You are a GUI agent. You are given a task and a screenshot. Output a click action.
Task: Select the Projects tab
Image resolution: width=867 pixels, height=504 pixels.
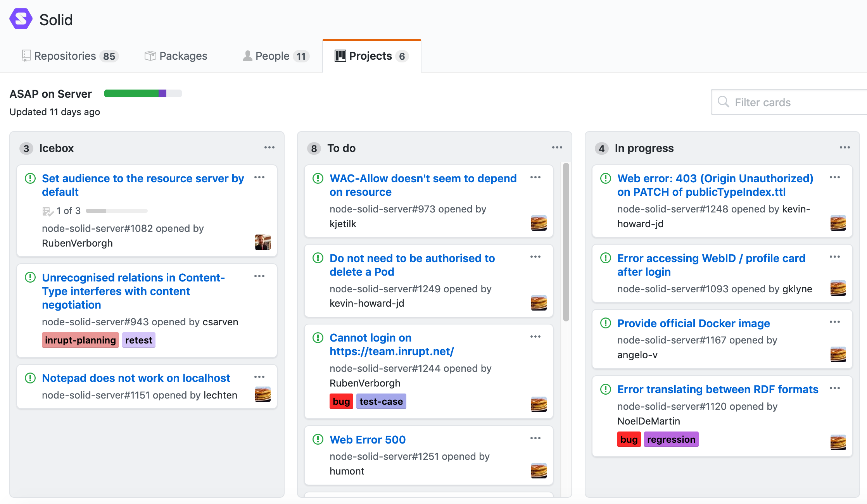point(371,56)
